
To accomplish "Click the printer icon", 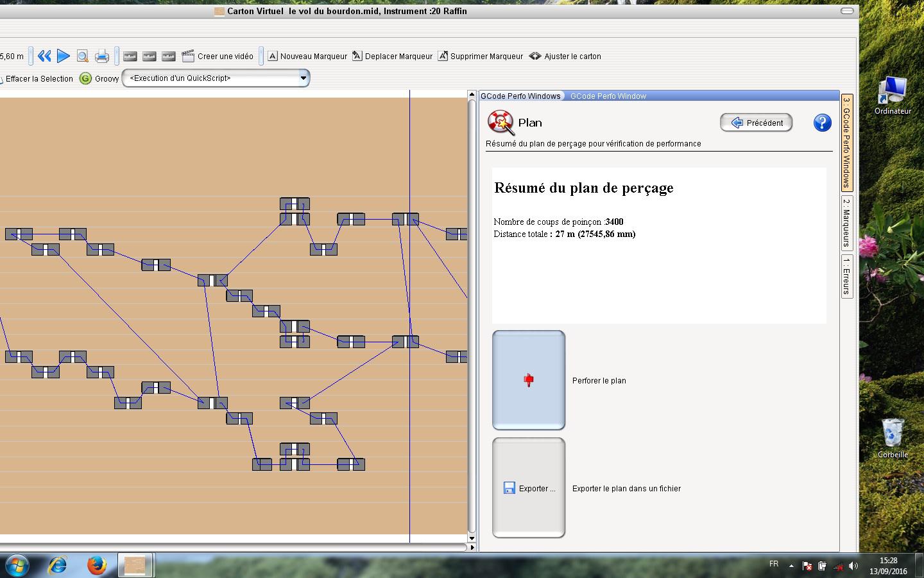I will [x=102, y=57].
